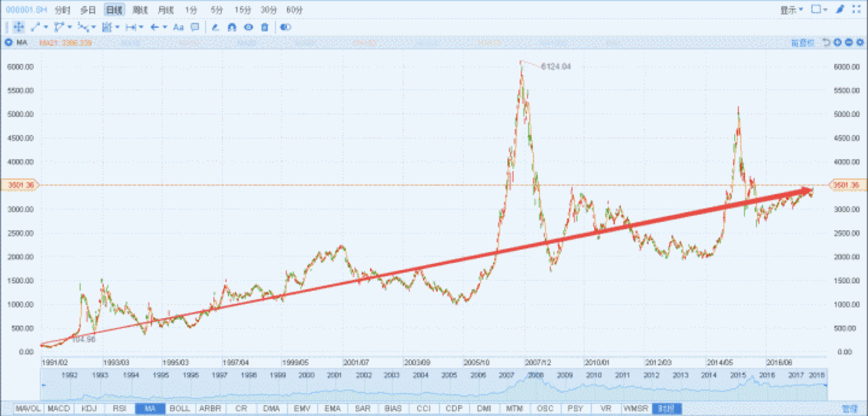Click the pencil edit drawings icon

[215, 27]
